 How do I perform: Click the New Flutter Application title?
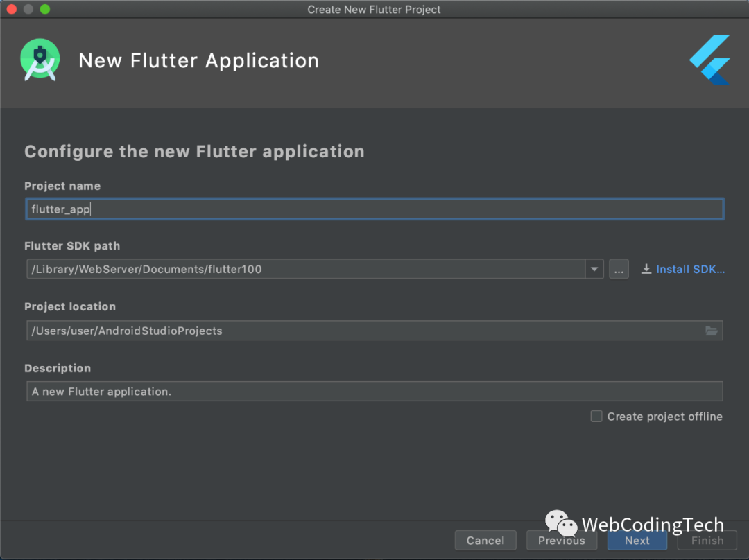click(199, 60)
